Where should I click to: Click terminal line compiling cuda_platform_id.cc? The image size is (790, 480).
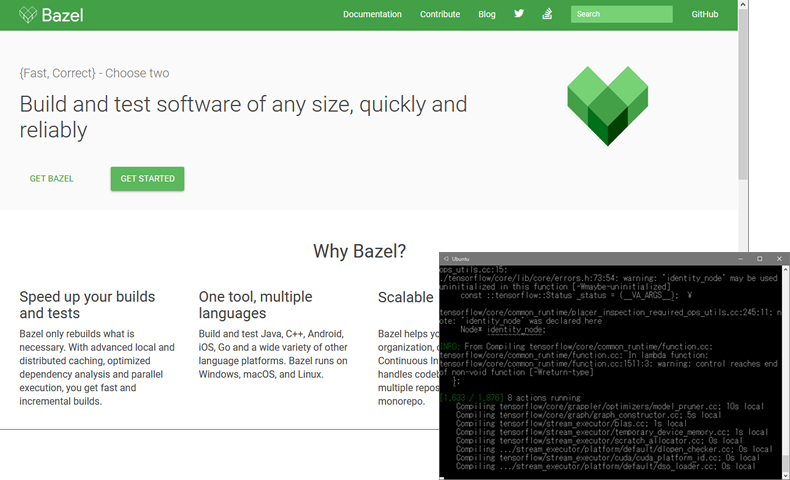[608, 458]
